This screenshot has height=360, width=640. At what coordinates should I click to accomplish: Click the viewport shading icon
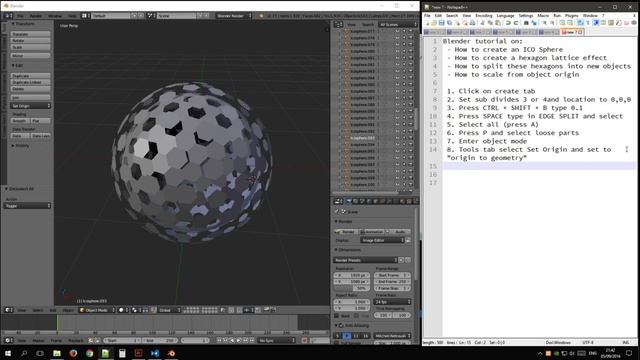click(x=122, y=310)
